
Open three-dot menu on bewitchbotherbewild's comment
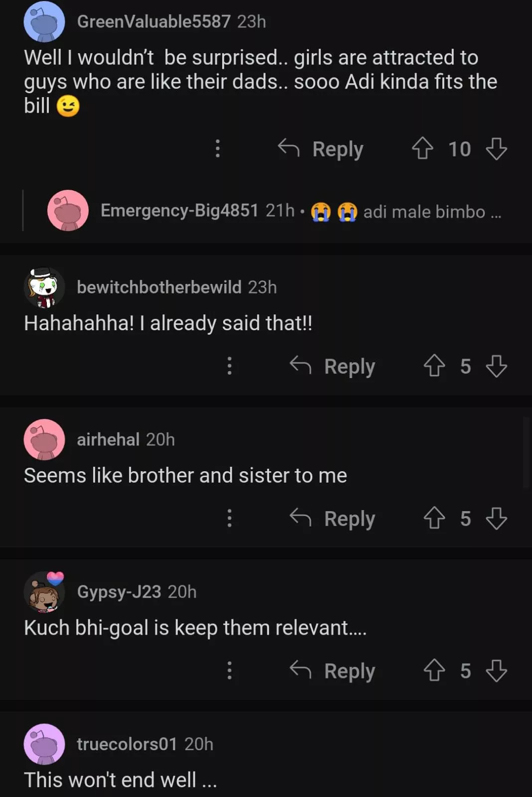pyautogui.click(x=229, y=366)
